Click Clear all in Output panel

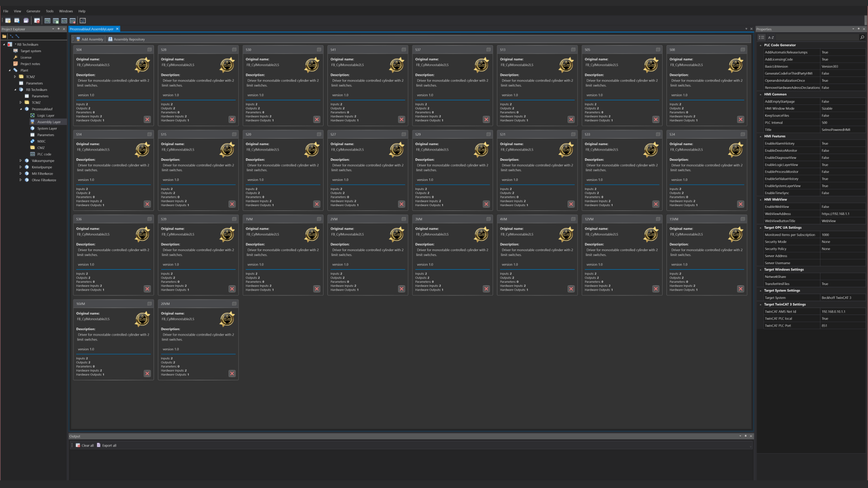click(85, 446)
